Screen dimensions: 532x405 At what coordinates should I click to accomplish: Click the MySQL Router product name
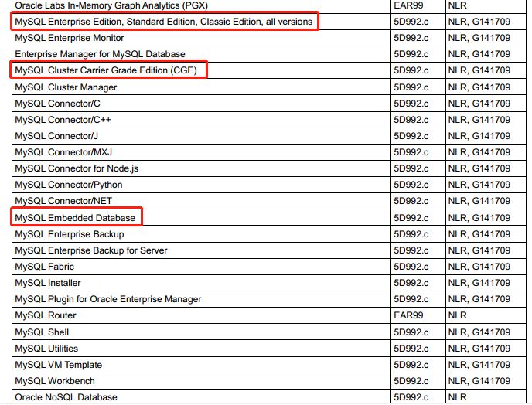point(46,316)
